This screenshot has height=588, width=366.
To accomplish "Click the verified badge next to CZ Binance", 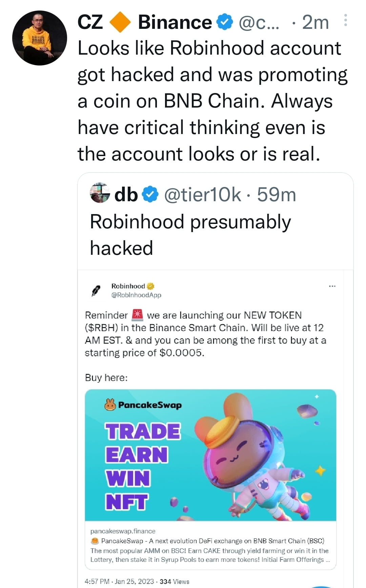I will point(224,22).
